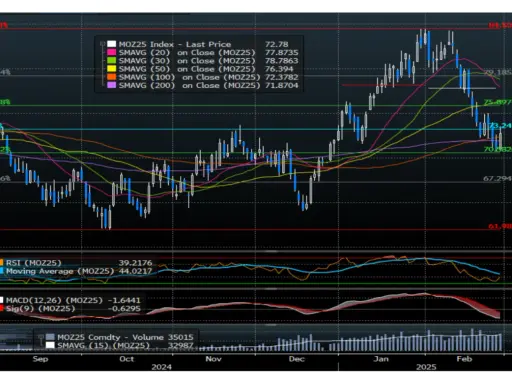This screenshot has width=512, height=384.
Task: Click the green 75.897 level label
Action: click(497, 102)
